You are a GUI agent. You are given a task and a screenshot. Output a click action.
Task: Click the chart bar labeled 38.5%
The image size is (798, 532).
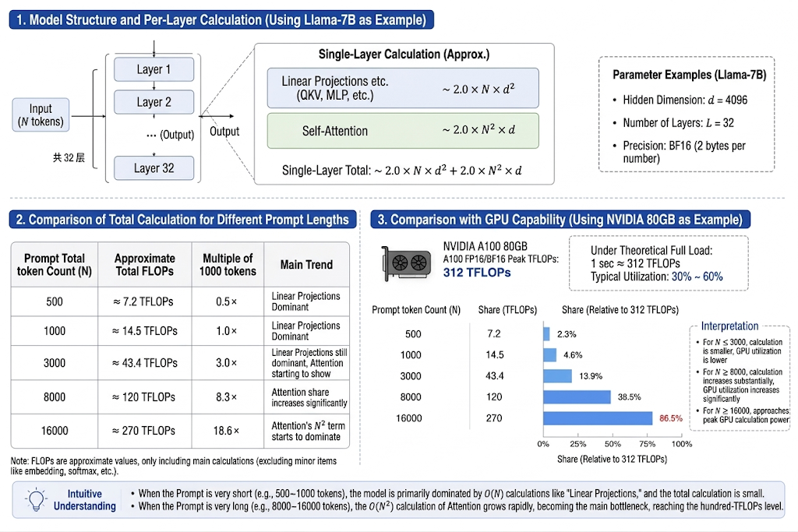tap(577, 396)
